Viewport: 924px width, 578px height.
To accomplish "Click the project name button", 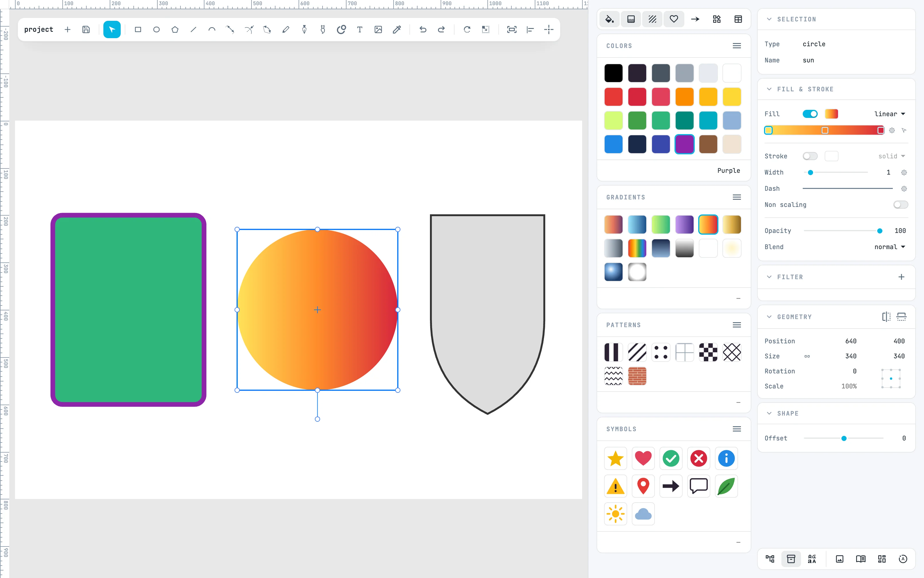I will [x=39, y=29].
